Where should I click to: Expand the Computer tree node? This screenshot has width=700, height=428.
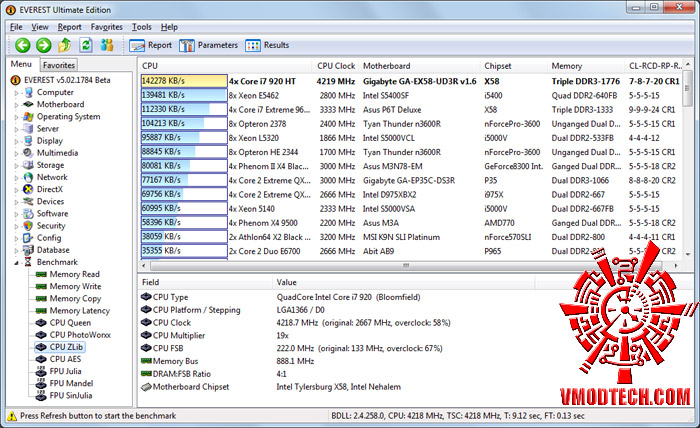(x=17, y=93)
